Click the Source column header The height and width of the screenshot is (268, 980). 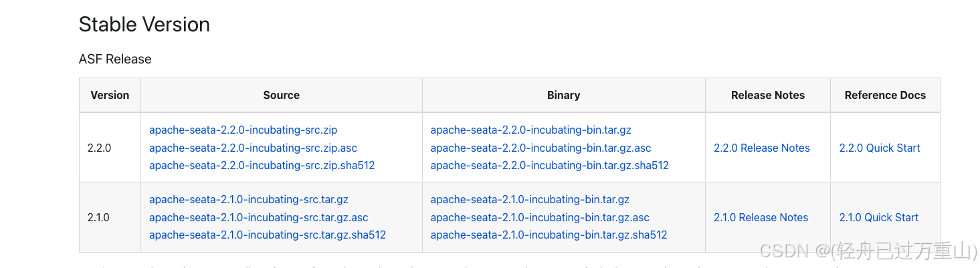pos(281,95)
